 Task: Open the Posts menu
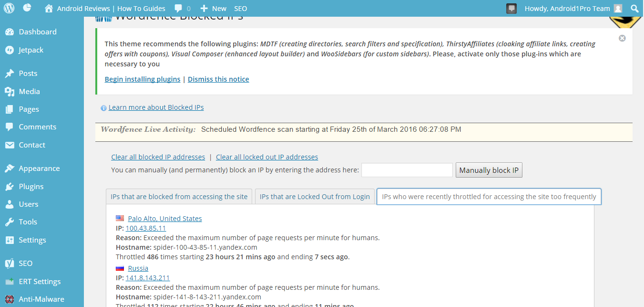(28, 74)
